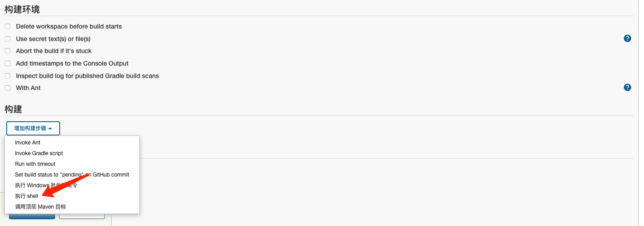Enable Add timestamps to the Console Output
Viewport: 644px width, 226px height.
click(8, 63)
